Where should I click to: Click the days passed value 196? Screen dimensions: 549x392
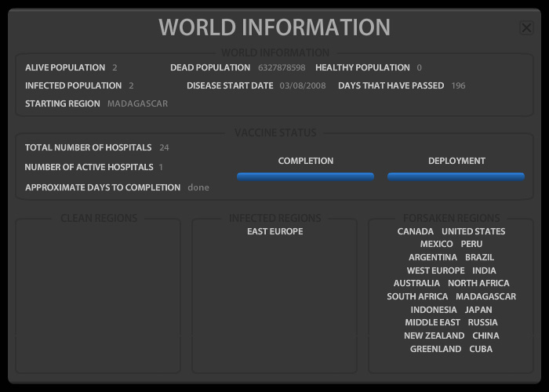pyautogui.click(x=458, y=85)
